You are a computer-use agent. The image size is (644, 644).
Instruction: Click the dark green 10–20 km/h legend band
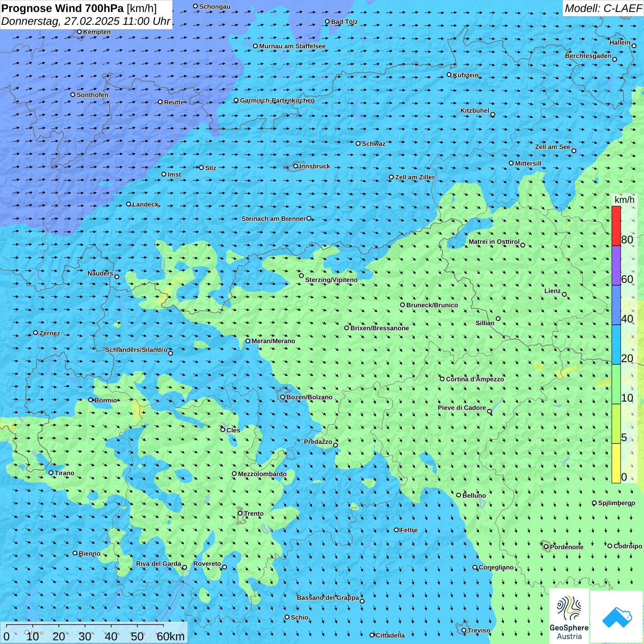pos(616,384)
